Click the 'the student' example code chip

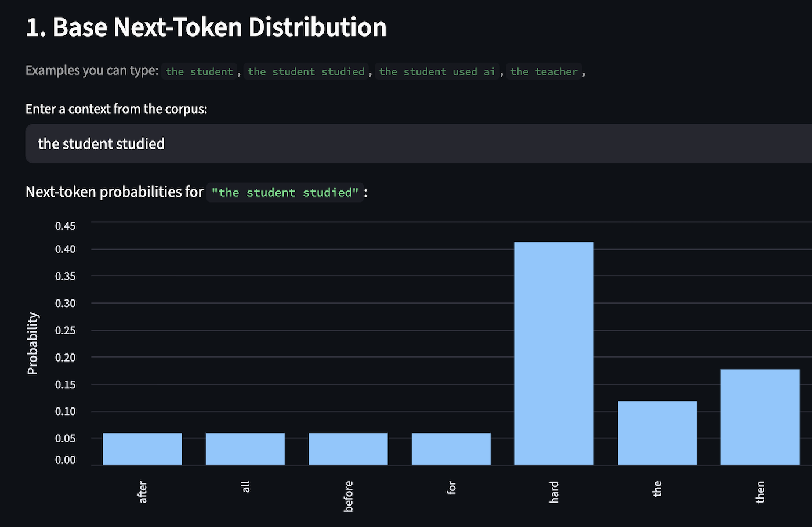tap(199, 71)
